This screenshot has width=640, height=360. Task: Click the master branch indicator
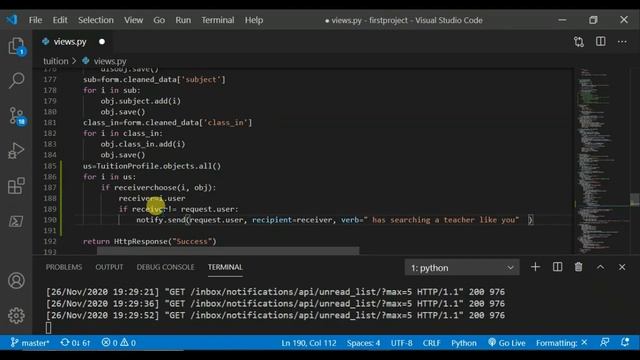click(30, 343)
